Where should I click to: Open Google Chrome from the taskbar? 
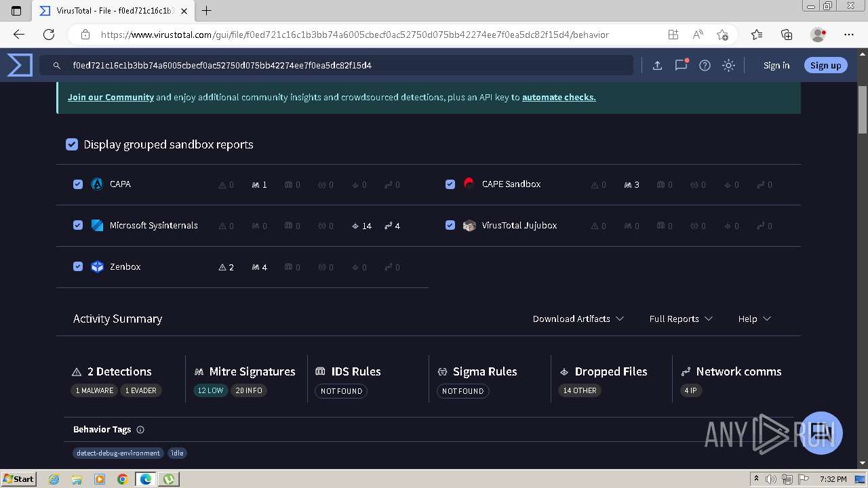coord(123,479)
